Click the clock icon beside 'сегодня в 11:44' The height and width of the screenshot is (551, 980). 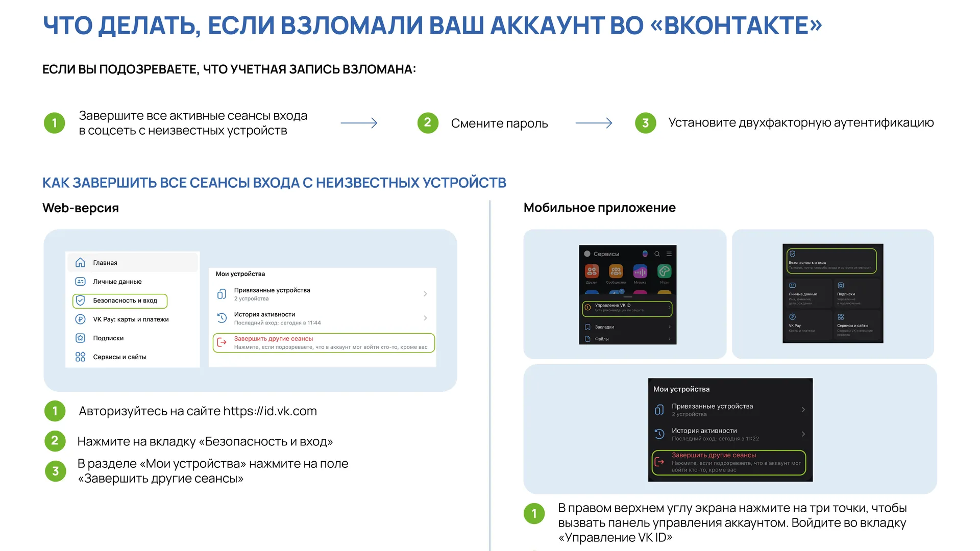[x=222, y=318]
